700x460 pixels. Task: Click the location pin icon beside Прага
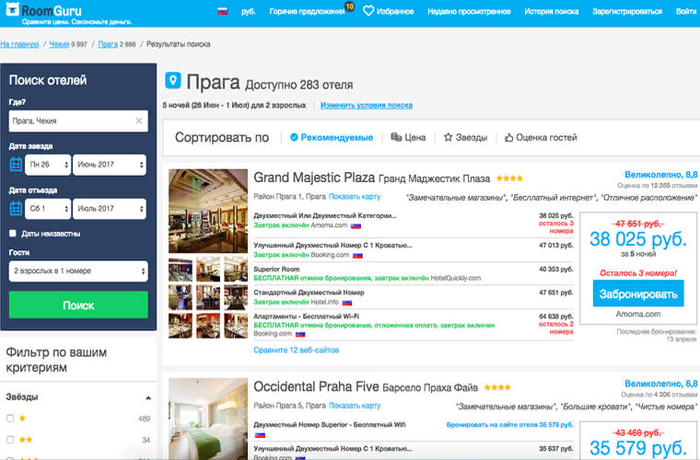point(171,80)
